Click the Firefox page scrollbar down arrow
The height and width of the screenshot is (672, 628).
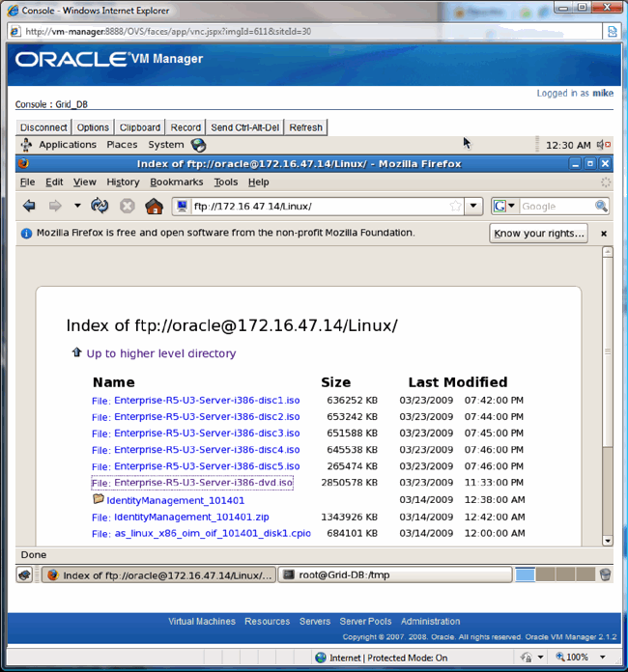click(608, 541)
